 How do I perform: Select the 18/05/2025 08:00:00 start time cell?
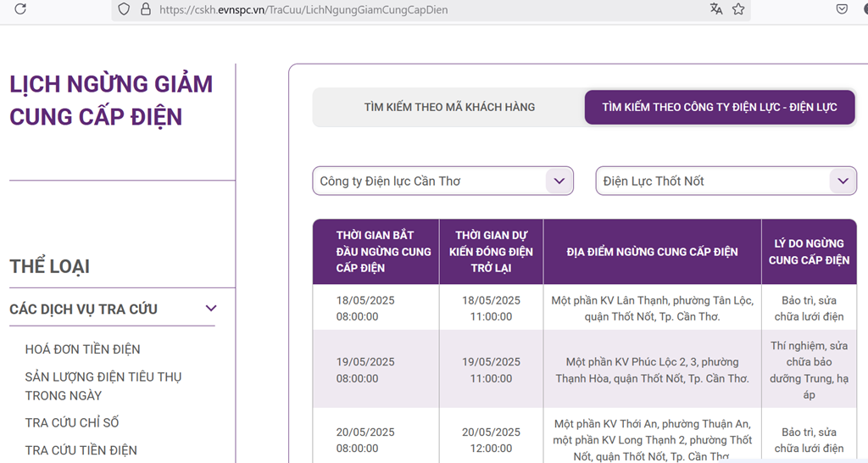[376, 309]
